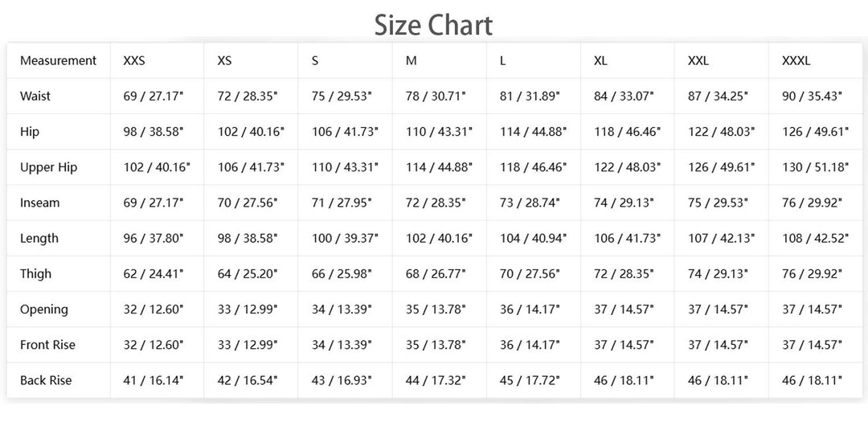This screenshot has width=868, height=422.
Task: Select the XXXL size column header
Action: (x=796, y=60)
